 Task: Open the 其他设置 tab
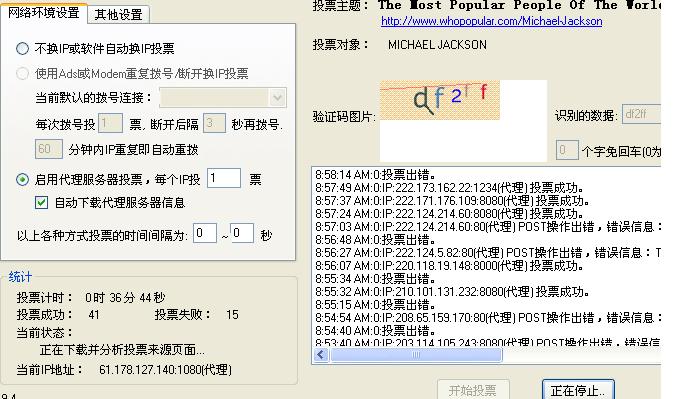(118, 14)
